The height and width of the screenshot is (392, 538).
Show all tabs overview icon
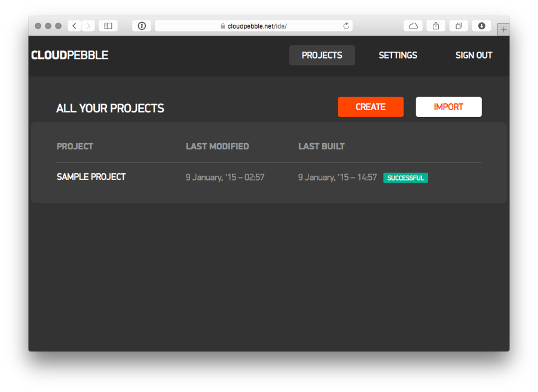point(458,26)
